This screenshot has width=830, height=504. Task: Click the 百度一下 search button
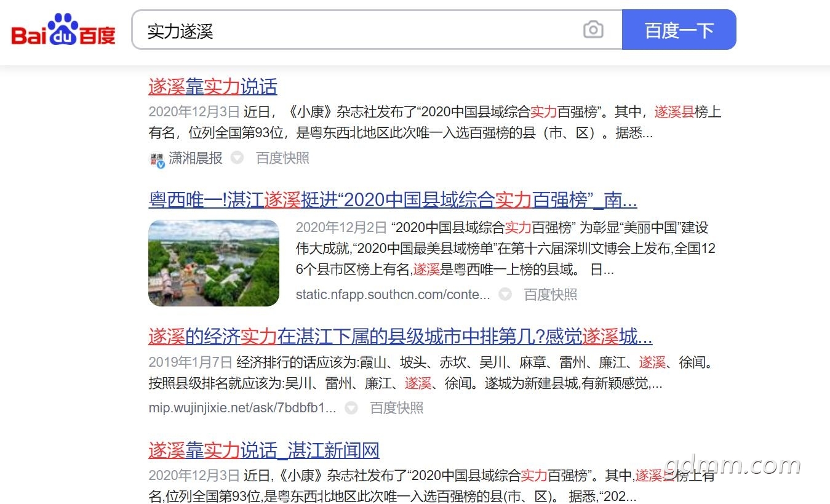[679, 30]
